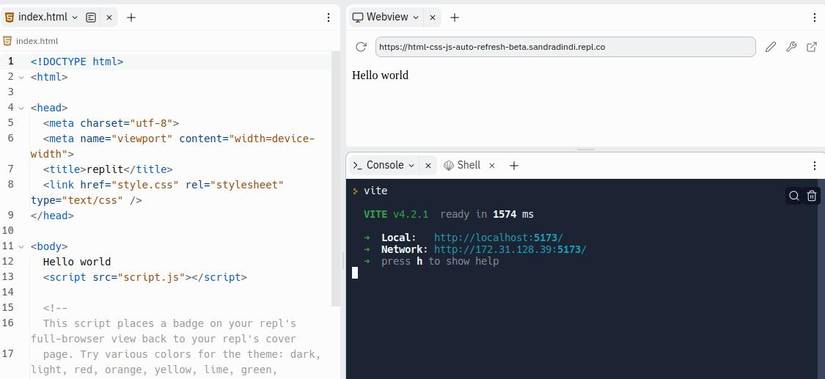Expand the index.html tab dropdown chevron
The width and height of the screenshot is (825, 379).
[x=75, y=17]
